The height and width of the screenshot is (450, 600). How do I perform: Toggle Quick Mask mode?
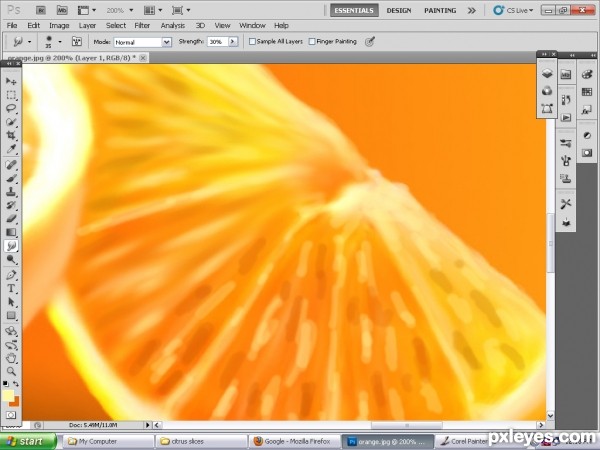click(11, 414)
